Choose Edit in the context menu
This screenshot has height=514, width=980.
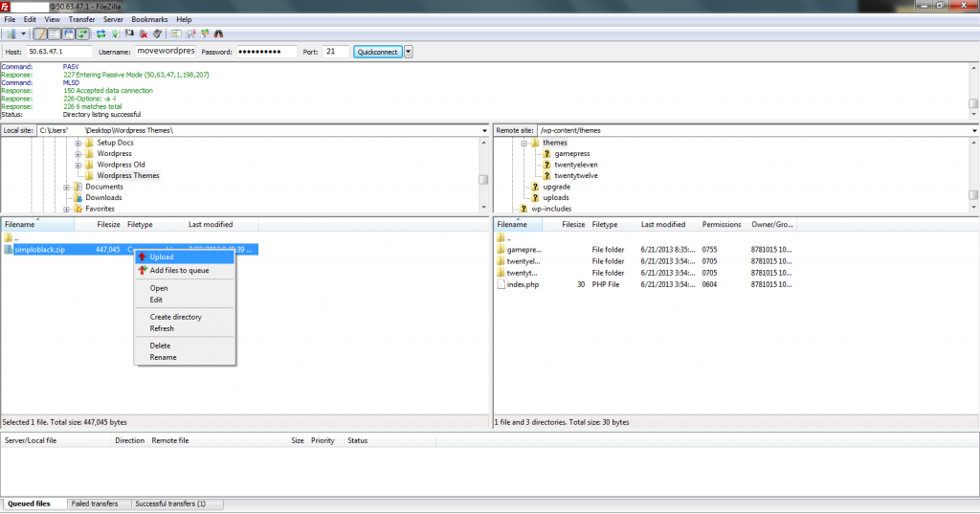[x=185, y=301]
